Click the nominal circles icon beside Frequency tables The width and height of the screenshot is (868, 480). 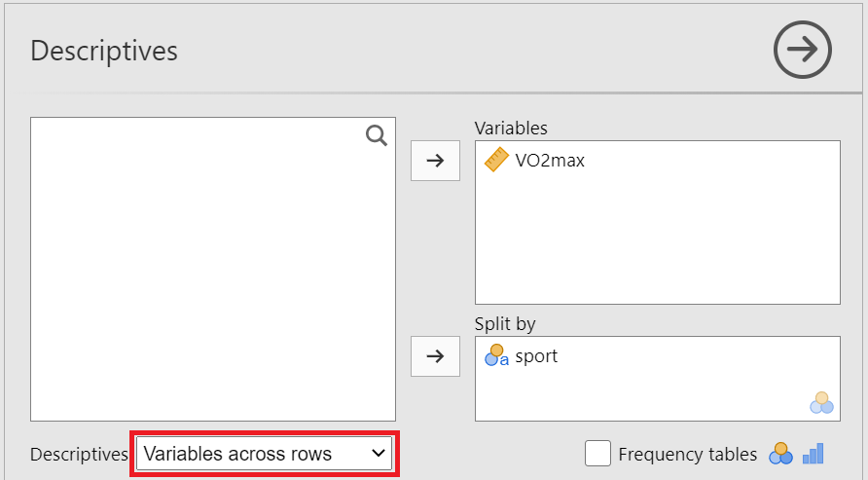780,454
